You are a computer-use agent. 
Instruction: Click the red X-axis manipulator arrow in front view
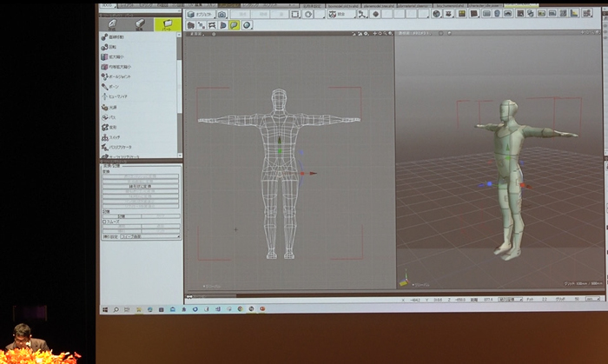[x=312, y=173]
